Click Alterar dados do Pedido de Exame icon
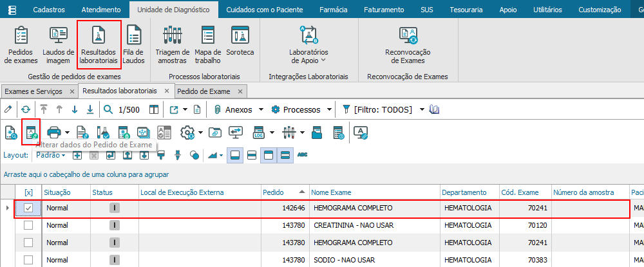 pos(31,132)
